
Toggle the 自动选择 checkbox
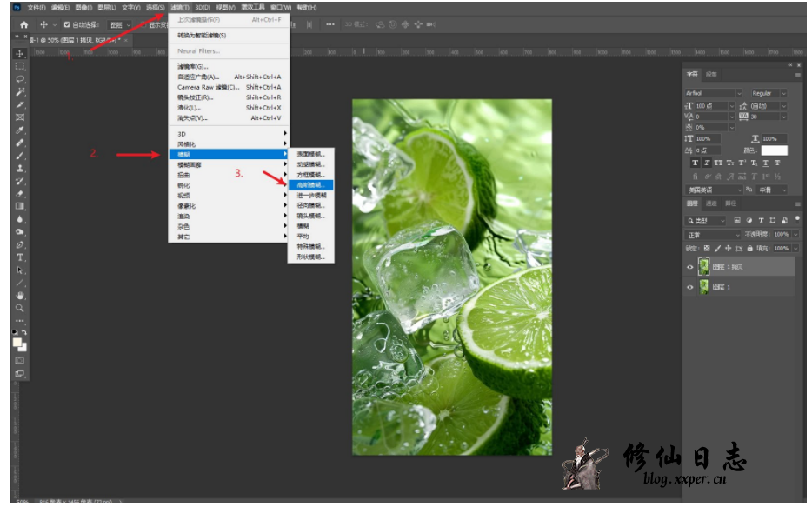[x=66, y=24]
